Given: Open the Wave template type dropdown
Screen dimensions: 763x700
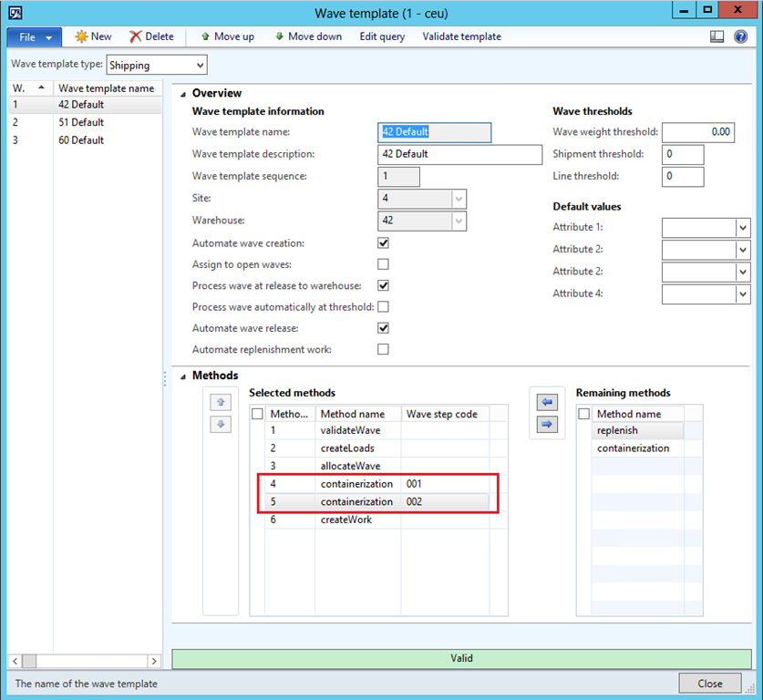Looking at the screenshot, I should [x=200, y=65].
